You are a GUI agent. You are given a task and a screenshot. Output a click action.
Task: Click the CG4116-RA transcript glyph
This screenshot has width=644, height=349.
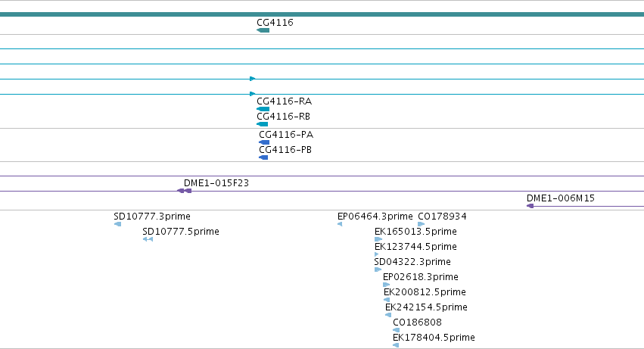(x=263, y=109)
